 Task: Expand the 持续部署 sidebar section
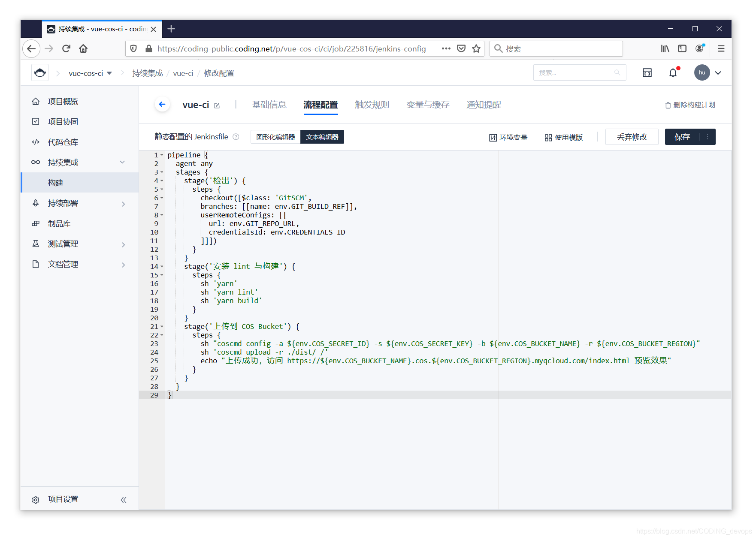tap(123, 203)
